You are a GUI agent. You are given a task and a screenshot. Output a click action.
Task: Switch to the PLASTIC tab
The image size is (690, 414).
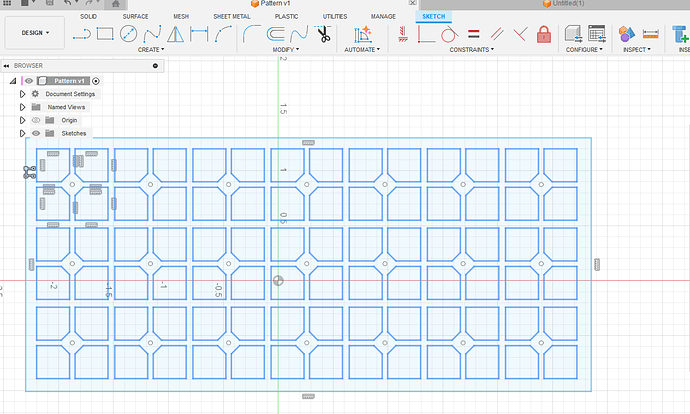pos(286,17)
